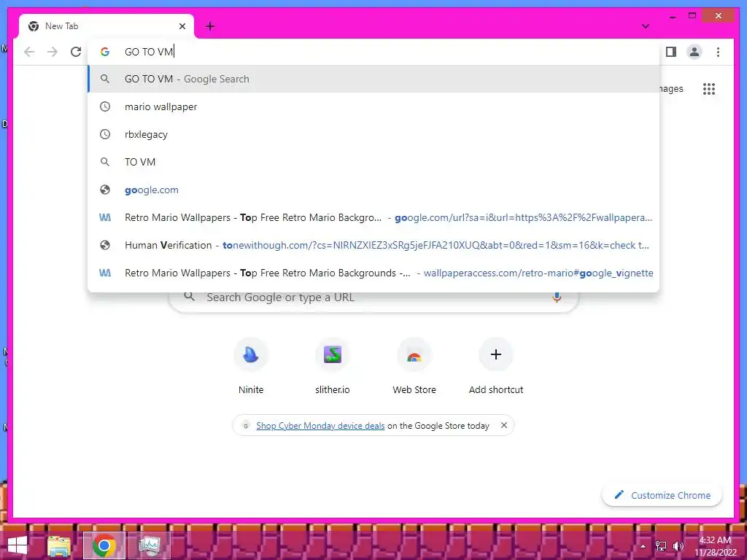Screen dimensions: 747x560
Task: Toggle the Chrome side panel
Action: tap(671, 52)
